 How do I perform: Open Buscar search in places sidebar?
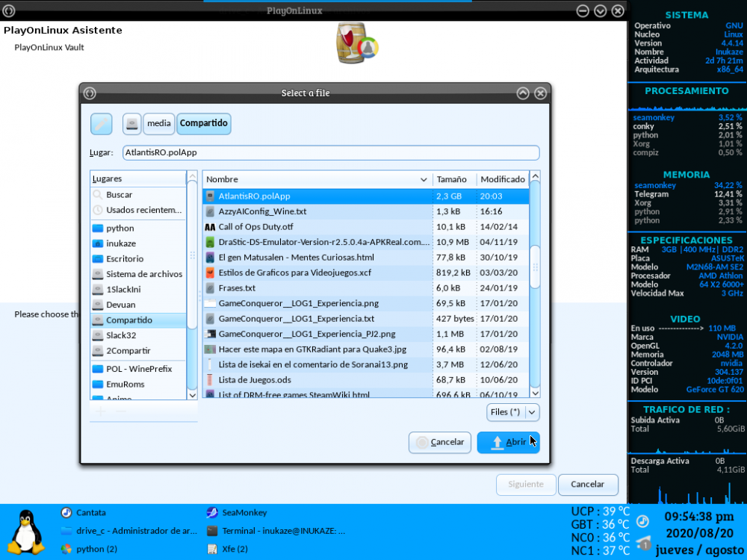119,195
